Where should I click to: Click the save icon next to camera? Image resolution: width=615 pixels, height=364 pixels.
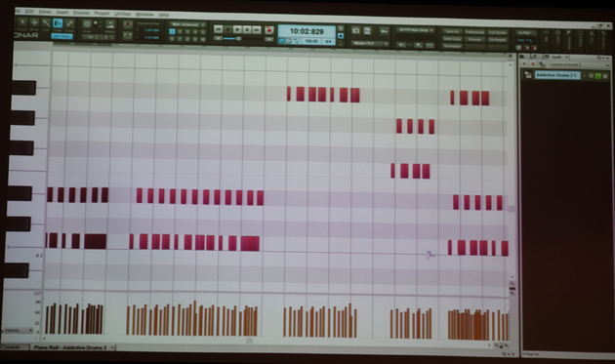(367, 31)
